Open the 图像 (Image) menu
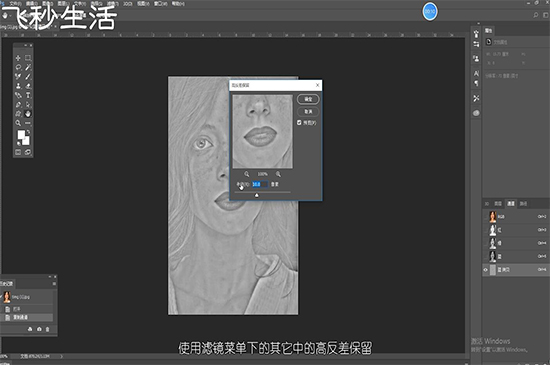Viewport: 550px width, 365px height. click(x=47, y=4)
